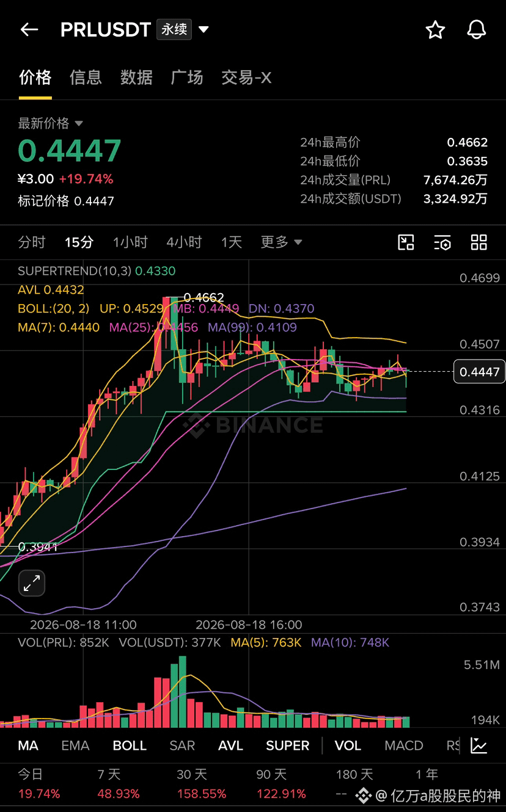506x812 pixels.
Task: Select the 1天 timeframe
Action: [x=231, y=242]
